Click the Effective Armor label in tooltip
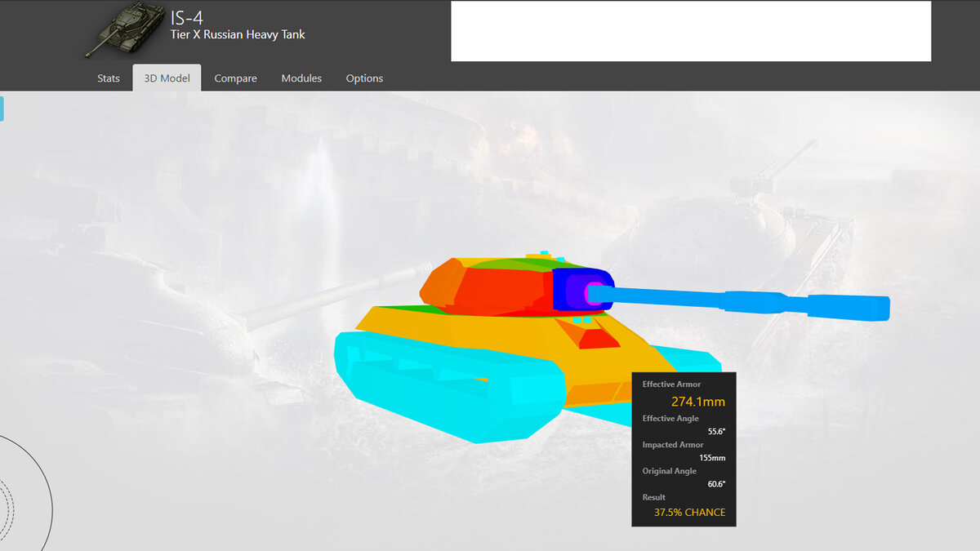This screenshot has height=551, width=980. point(671,384)
